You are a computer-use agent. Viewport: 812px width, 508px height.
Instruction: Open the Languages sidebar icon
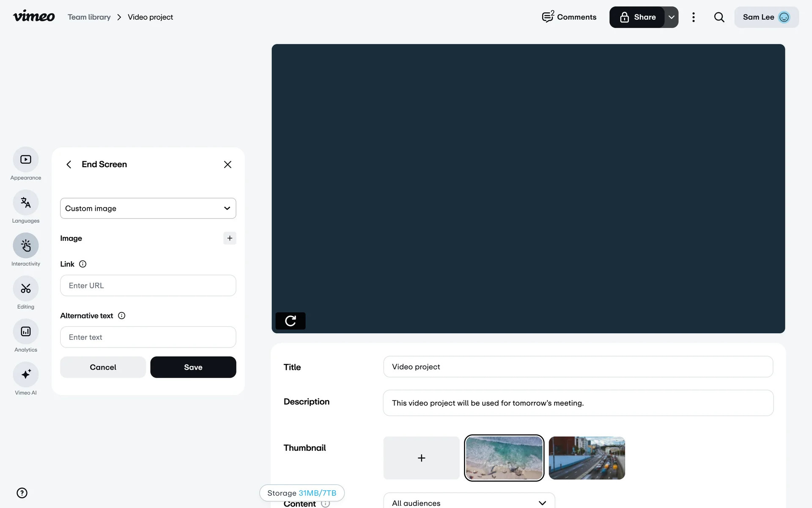coord(26,203)
